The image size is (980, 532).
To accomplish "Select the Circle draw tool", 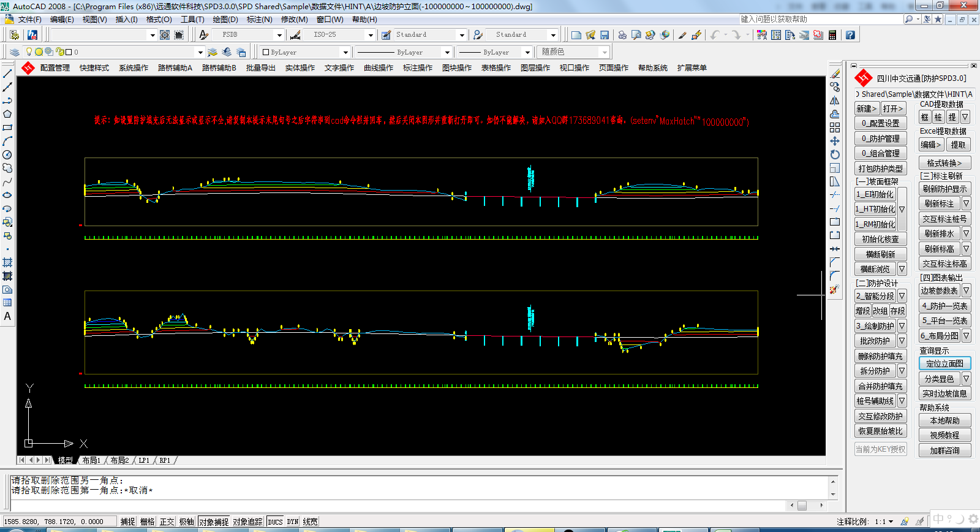I will click(x=7, y=154).
